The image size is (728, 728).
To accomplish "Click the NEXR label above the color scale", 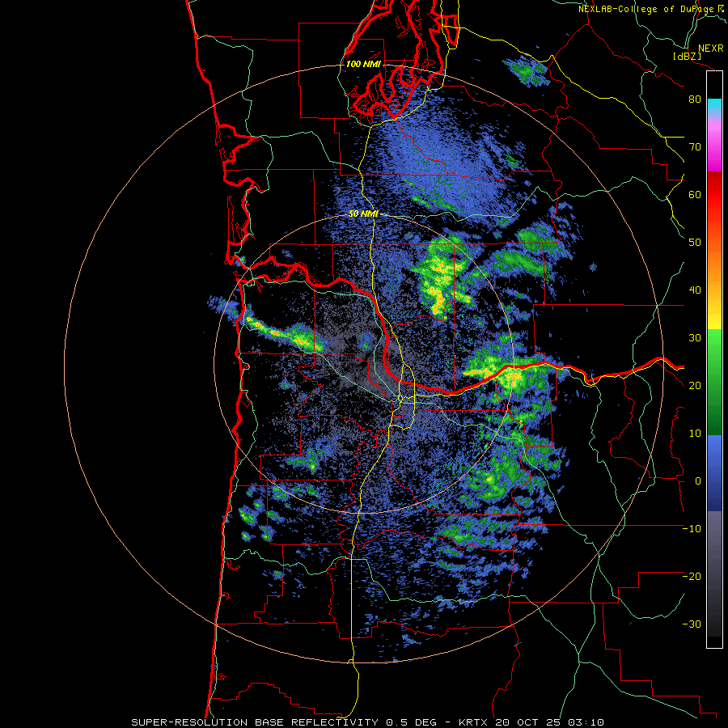I will pos(710,49).
